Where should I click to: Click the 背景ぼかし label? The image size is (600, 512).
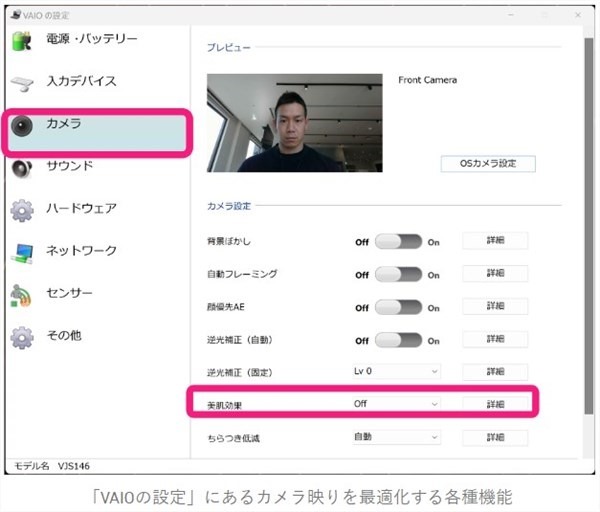point(228,241)
